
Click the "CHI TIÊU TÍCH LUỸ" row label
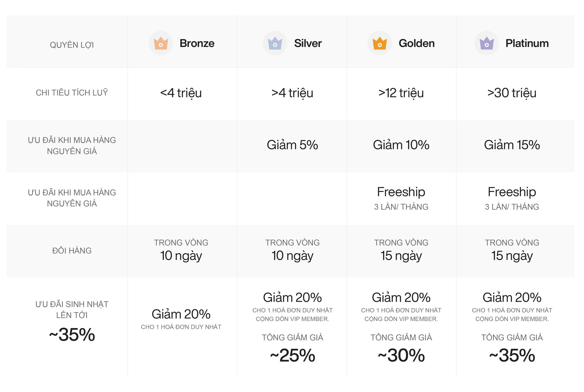pos(72,93)
